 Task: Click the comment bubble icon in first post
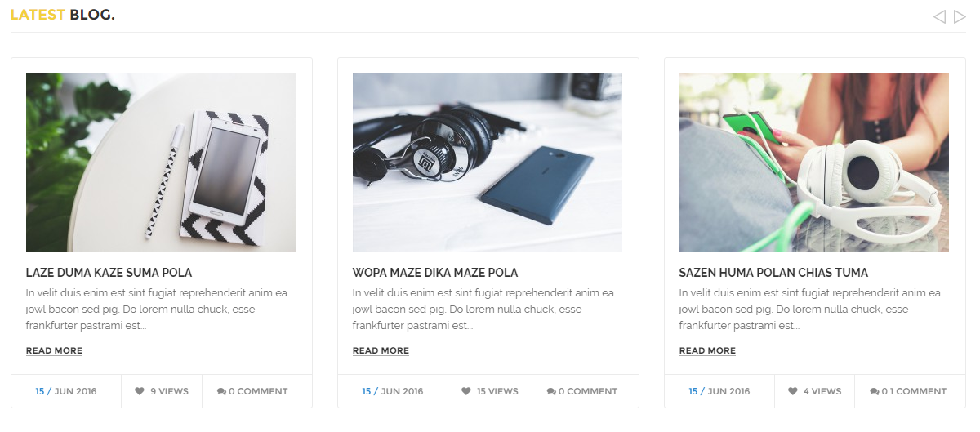221,391
